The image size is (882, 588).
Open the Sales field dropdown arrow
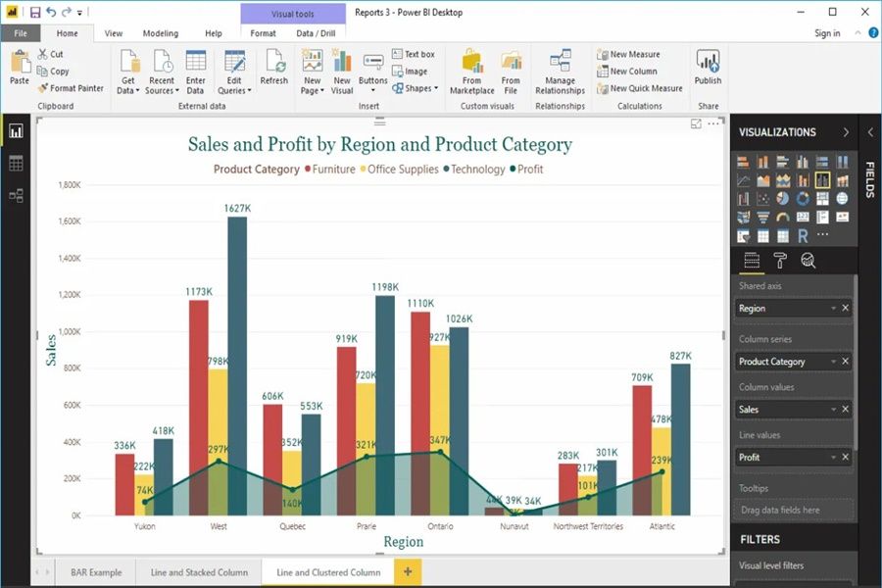(834, 410)
